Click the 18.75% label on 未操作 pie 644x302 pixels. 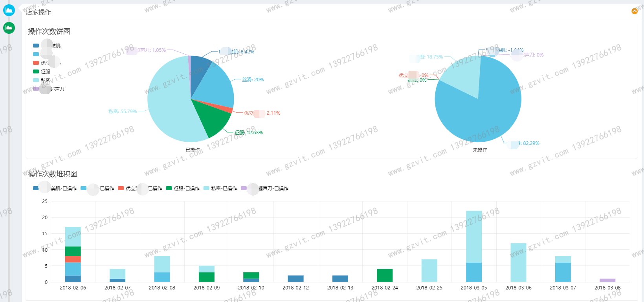click(427, 57)
